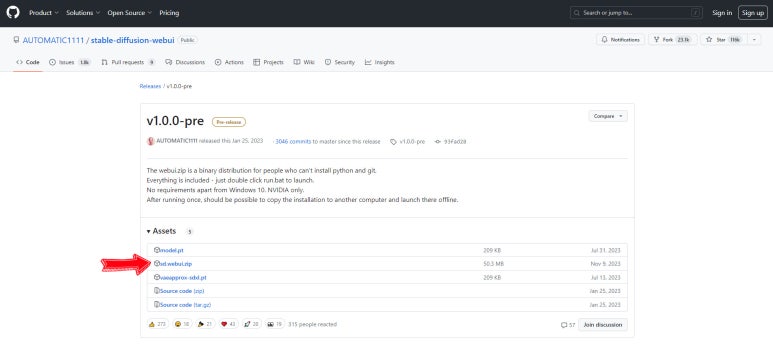Click the file icon beside Source code (tar.gz)
This screenshot has height=362, width=773.
click(157, 304)
